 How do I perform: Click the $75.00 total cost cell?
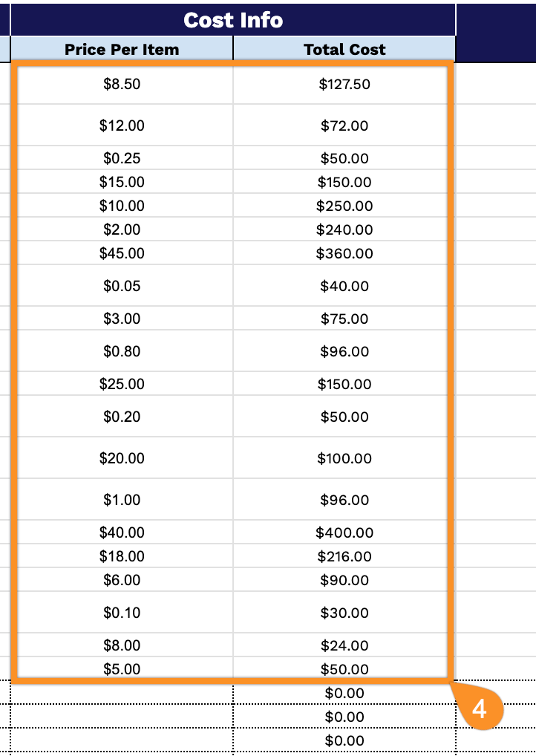tap(344, 319)
